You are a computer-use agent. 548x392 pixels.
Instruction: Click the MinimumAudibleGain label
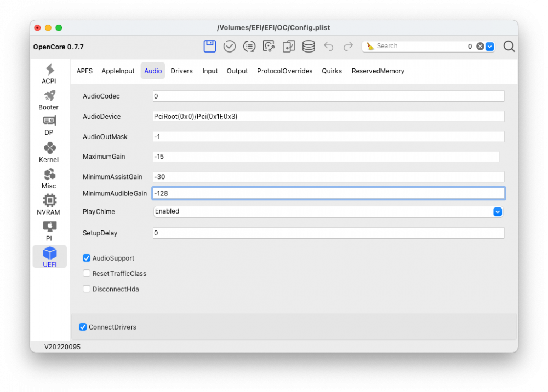coord(115,193)
